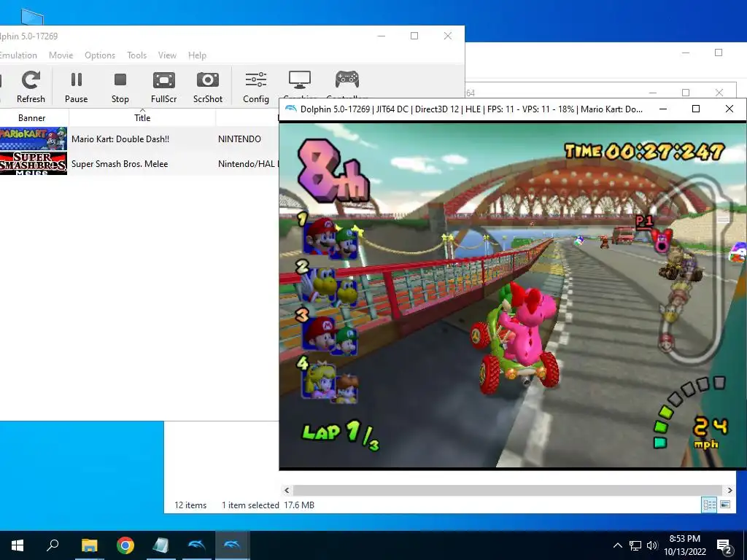Viewport: 747px width, 560px height.
Task: Click the desktop icon at top left
Action: point(32,17)
